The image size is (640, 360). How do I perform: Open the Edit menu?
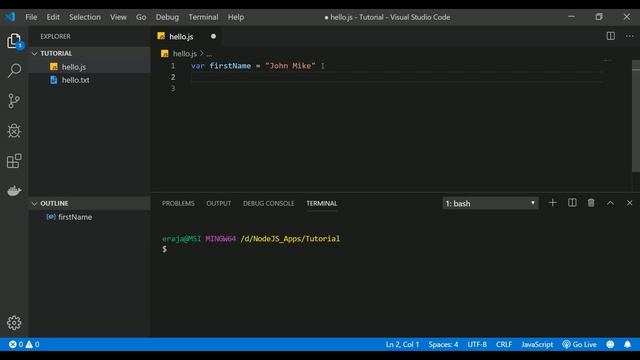coord(53,17)
